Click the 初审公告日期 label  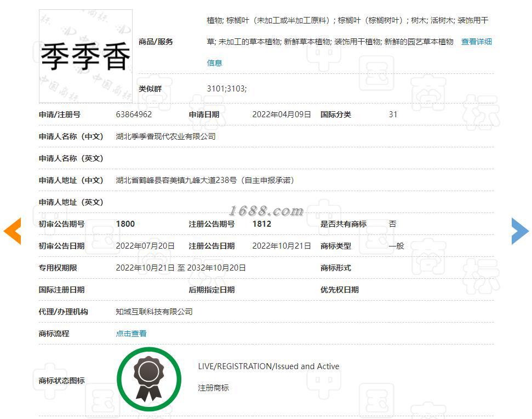coord(61,246)
